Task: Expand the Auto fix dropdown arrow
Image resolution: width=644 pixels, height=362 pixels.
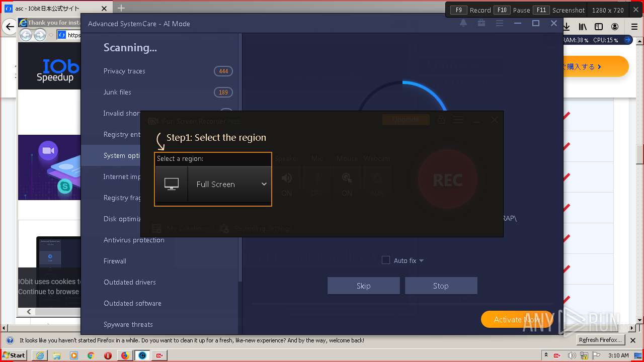Action: tap(421, 260)
